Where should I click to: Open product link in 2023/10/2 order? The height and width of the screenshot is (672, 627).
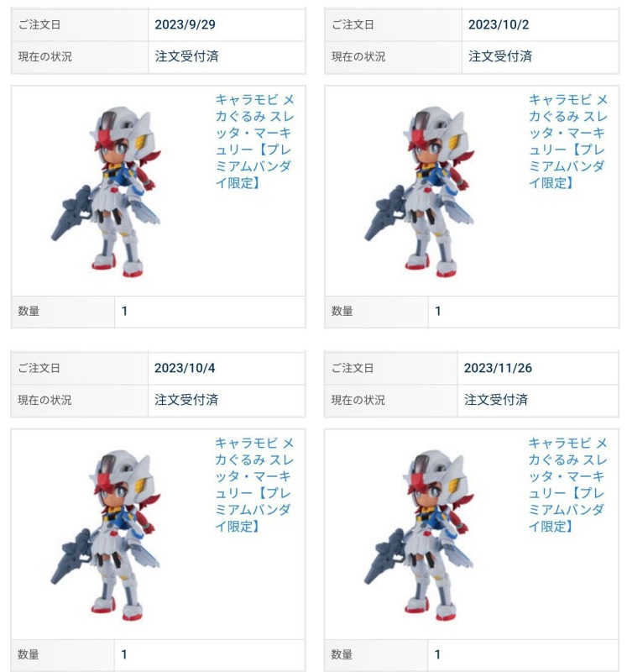[x=568, y=141]
